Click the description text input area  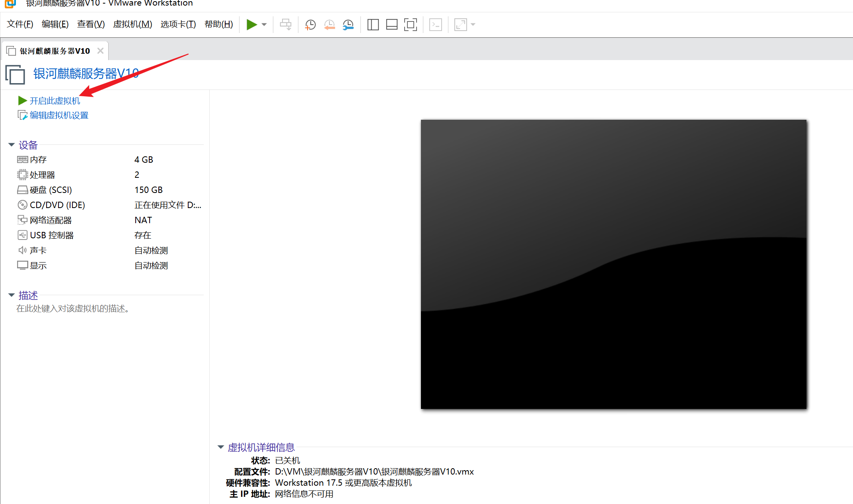73,309
